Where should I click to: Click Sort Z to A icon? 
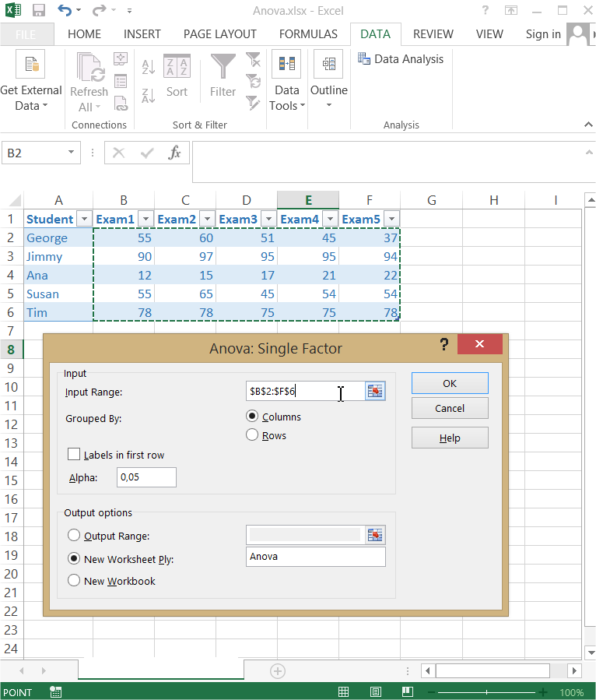148,96
